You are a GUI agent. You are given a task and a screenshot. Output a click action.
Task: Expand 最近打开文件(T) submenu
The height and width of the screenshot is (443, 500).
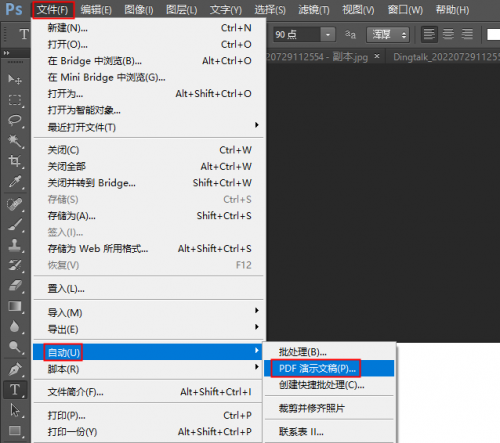pyautogui.click(x=257, y=125)
